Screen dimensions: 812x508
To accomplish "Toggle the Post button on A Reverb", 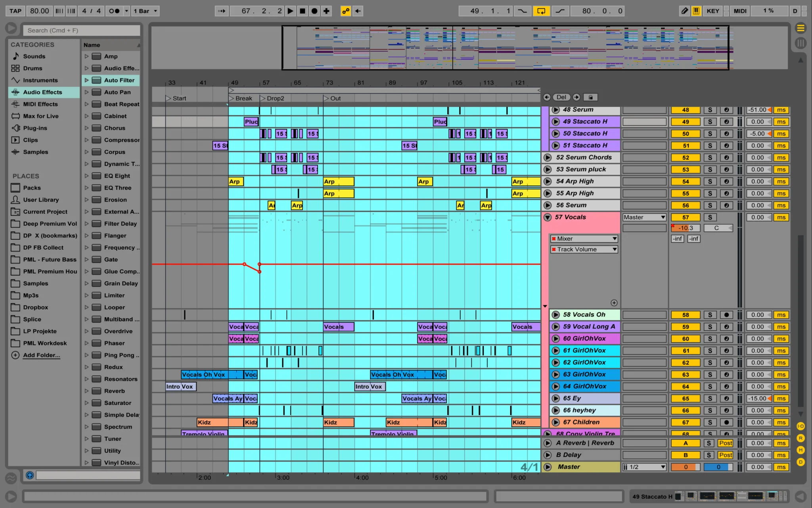I will pyautogui.click(x=726, y=443).
